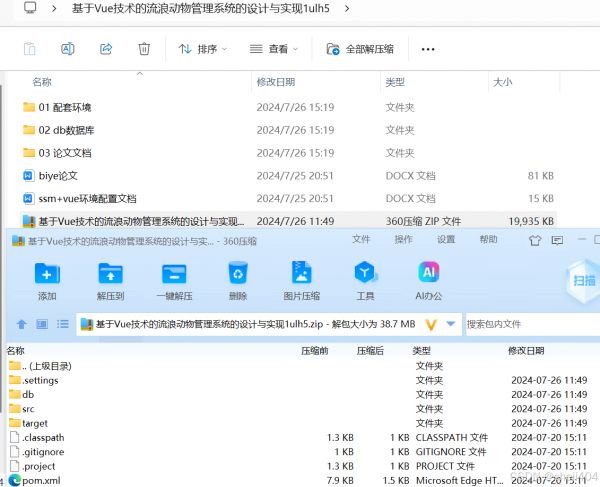Image resolution: width=600 pixels, height=487 pixels.
Task: Click the 工具 tools icon
Action: 365,281
